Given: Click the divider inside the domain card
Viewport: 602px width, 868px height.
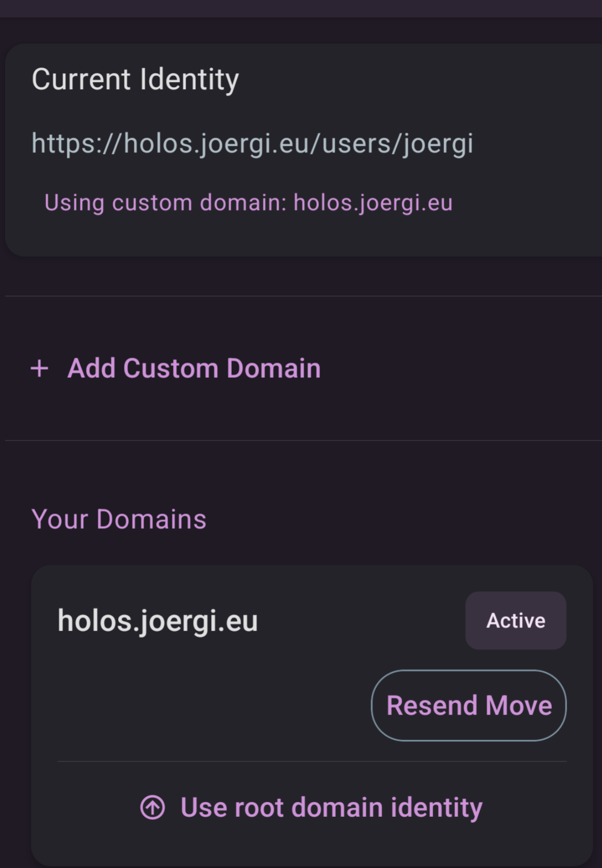Looking at the screenshot, I should [x=312, y=762].
